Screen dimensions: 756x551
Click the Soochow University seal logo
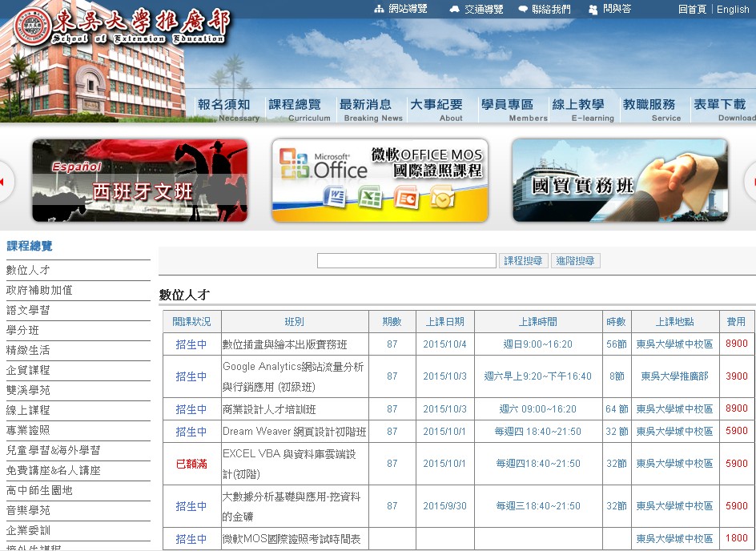(x=32, y=26)
